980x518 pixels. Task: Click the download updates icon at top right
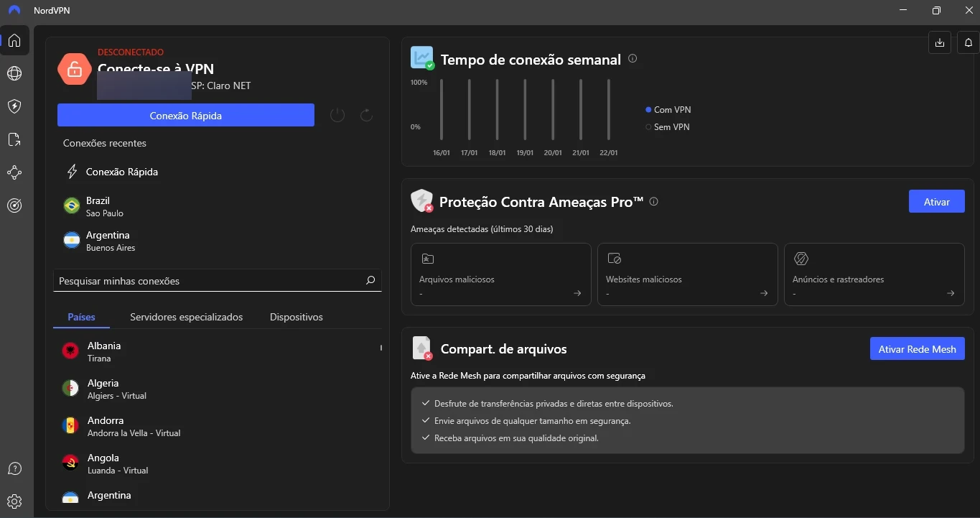coord(940,42)
